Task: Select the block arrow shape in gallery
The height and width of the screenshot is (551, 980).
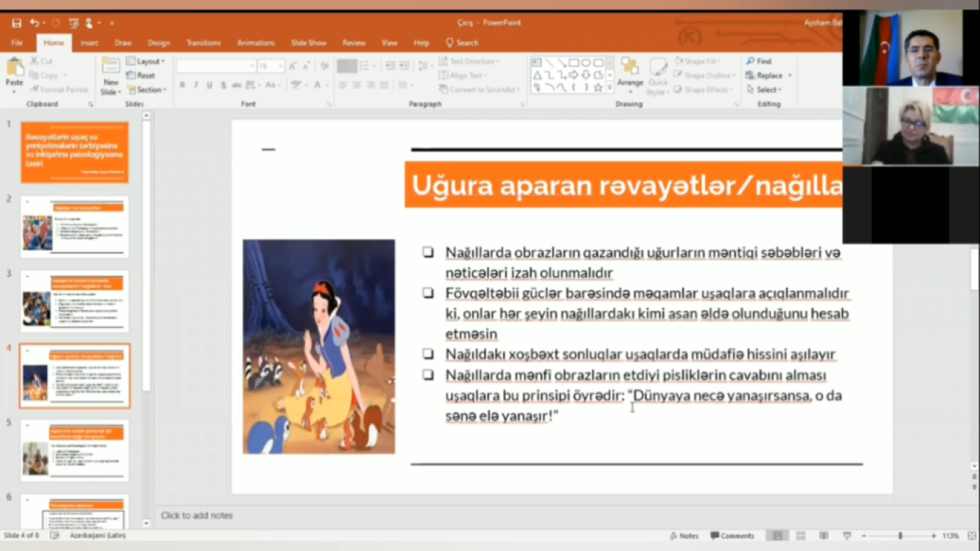Action: pos(574,75)
